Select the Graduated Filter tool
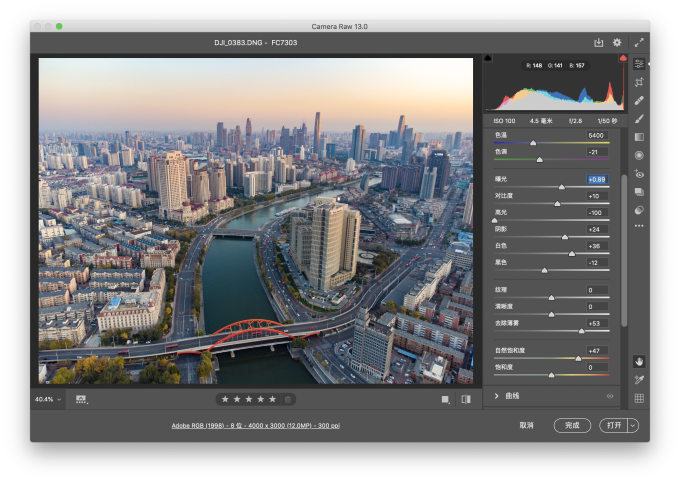 click(639, 137)
